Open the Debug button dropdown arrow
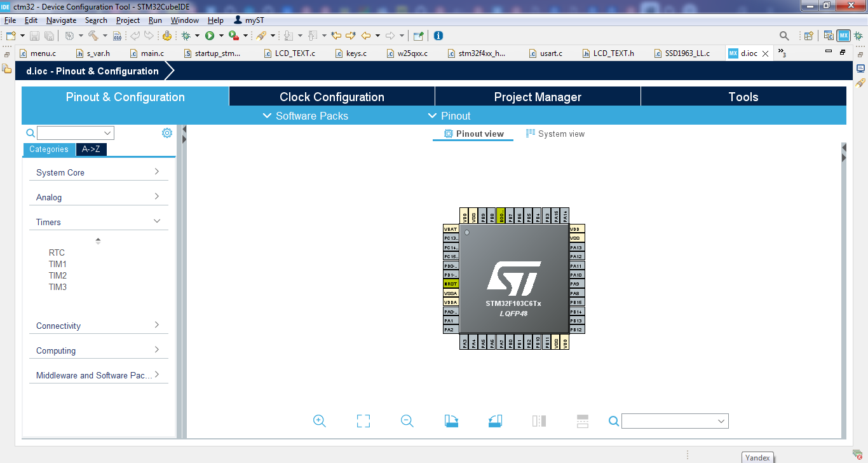This screenshot has height=463, width=868. coord(197,36)
